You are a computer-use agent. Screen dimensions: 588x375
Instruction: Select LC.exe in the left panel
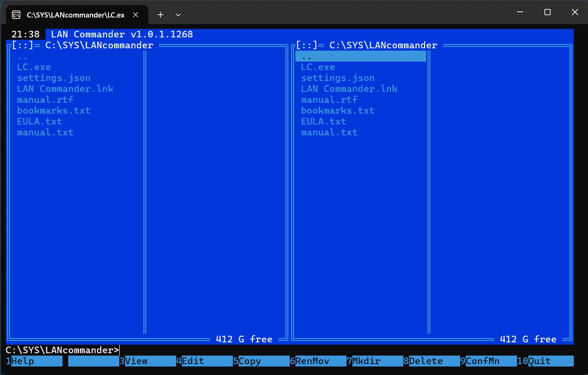pos(34,67)
